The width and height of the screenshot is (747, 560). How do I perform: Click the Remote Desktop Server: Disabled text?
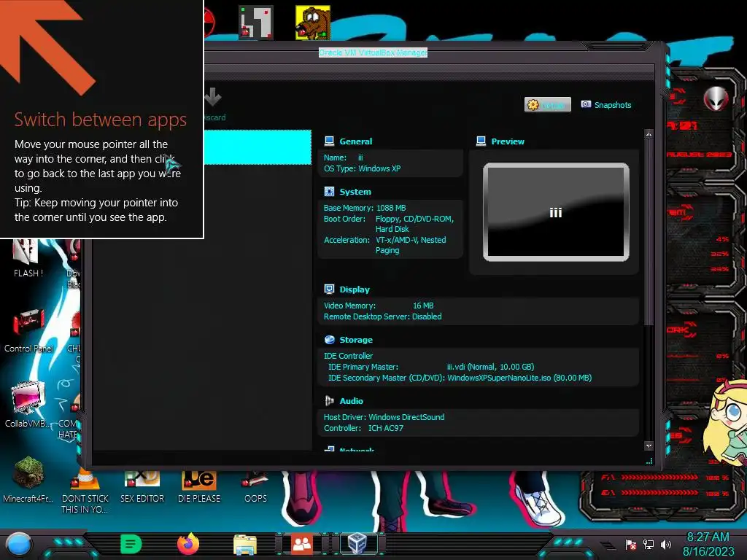click(x=382, y=316)
